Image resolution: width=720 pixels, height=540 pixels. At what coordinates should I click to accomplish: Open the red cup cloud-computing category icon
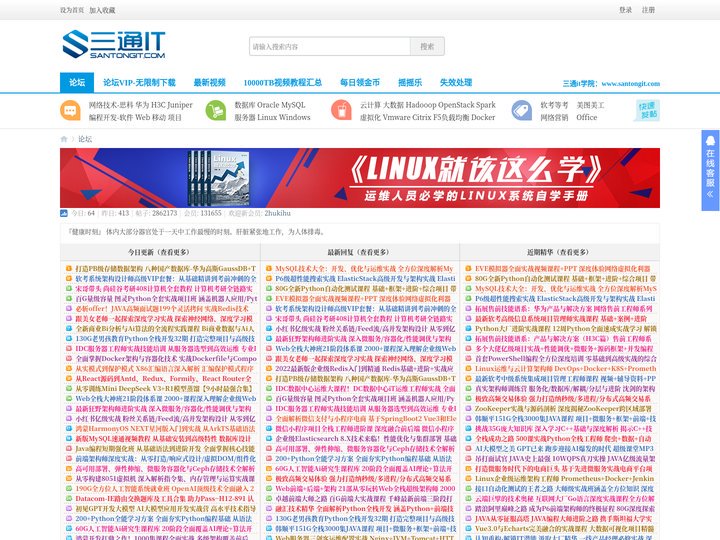(x=341, y=111)
